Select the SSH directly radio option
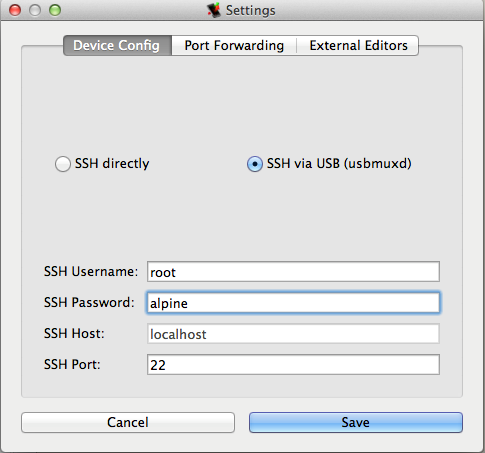485x453 pixels. click(63, 164)
